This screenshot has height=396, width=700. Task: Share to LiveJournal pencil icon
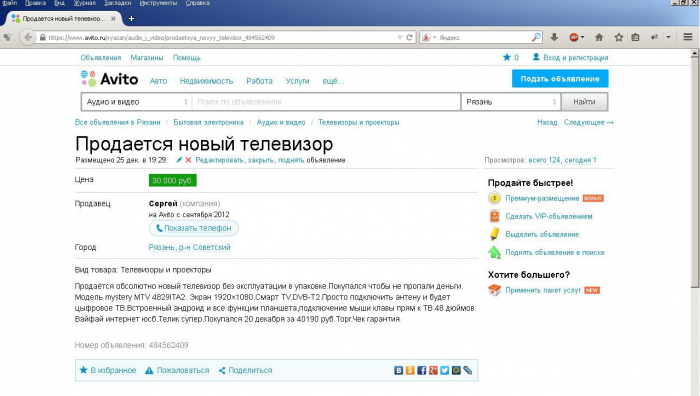point(467,370)
